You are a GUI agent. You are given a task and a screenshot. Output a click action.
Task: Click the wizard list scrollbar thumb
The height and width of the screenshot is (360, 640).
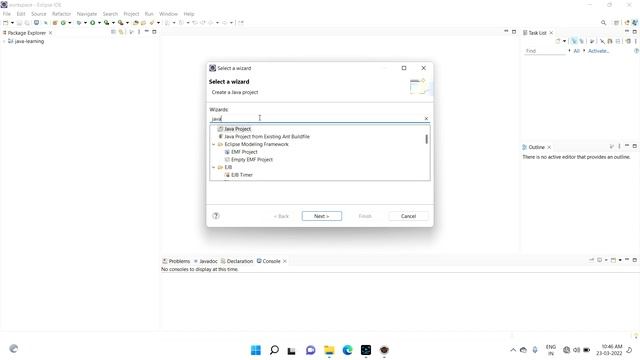click(427, 139)
